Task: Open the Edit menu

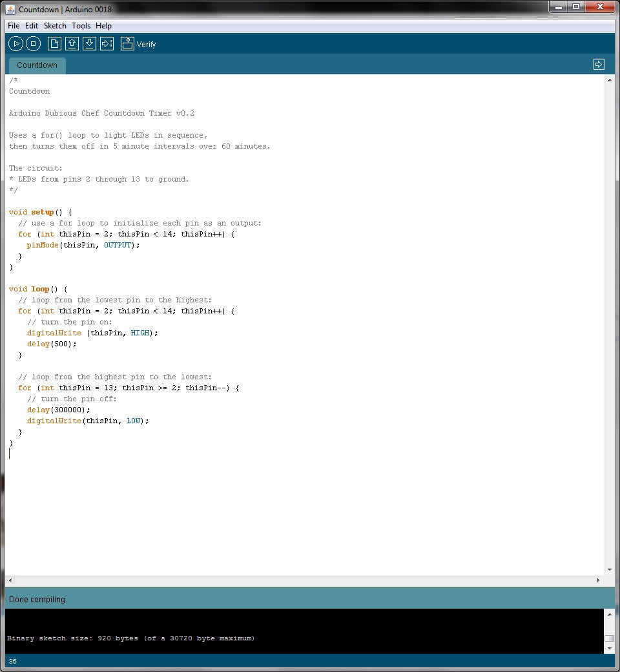Action: pyautogui.click(x=31, y=26)
